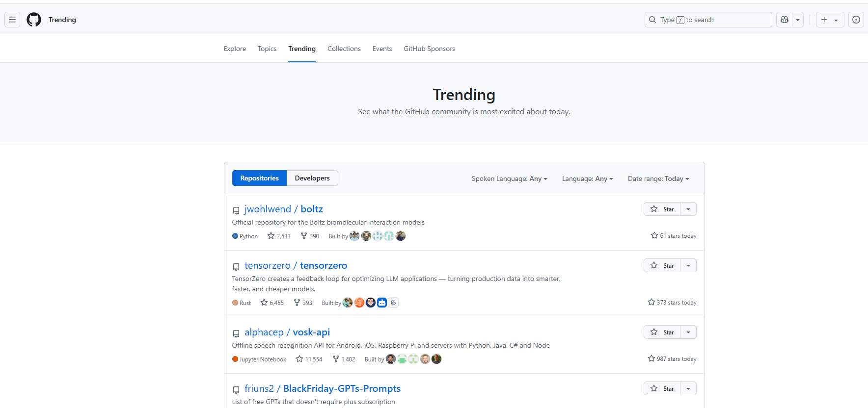Open the Copilot chat icon
The width and height of the screenshot is (868, 408).
point(784,20)
